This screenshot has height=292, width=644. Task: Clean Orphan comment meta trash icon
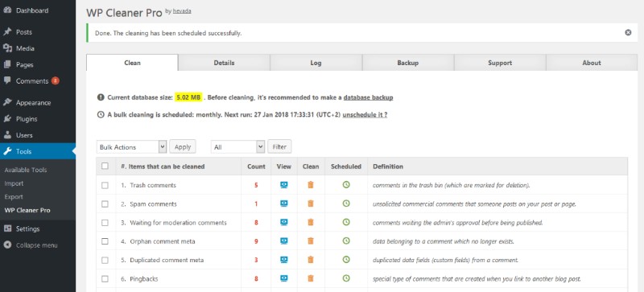coord(311,241)
